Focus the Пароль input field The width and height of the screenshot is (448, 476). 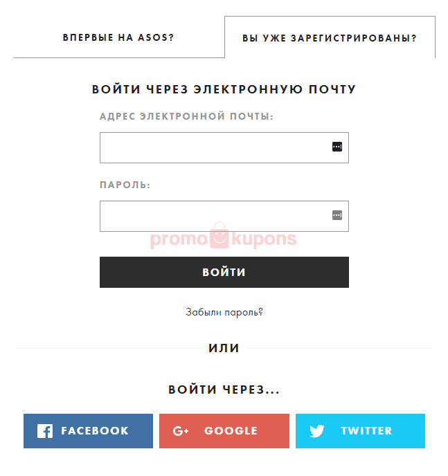pyautogui.click(x=224, y=216)
